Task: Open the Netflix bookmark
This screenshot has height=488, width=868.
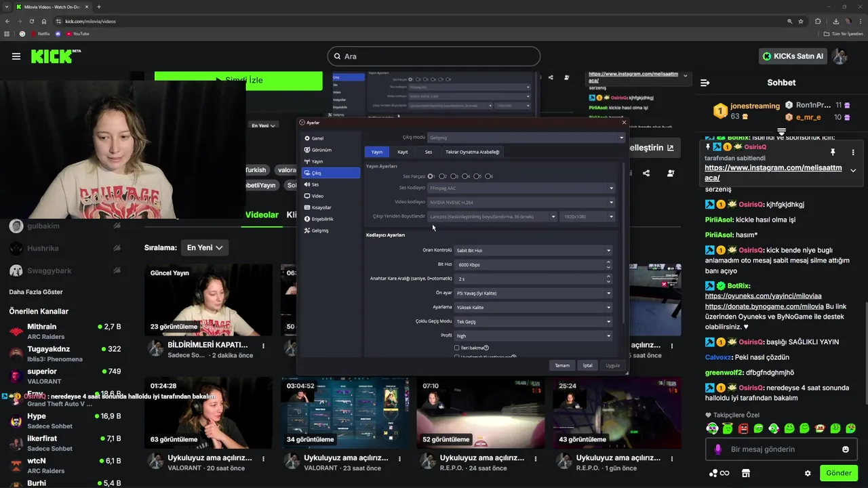Action: coord(40,33)
